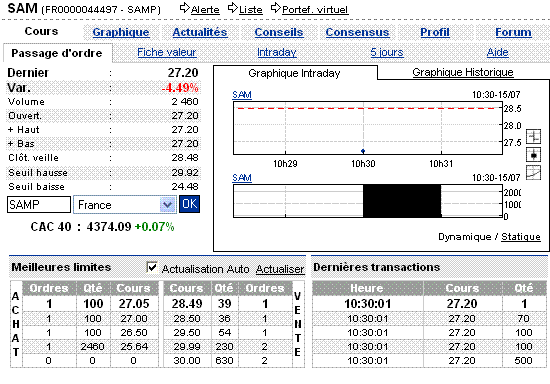Click the ask price 29.50
Screen dimensions: 550x384
click(187, 332)
